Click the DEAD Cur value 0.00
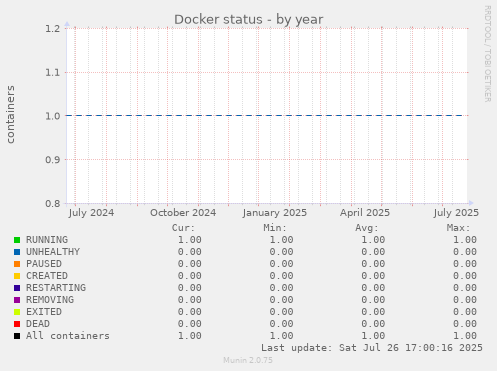The height and width of the screenshot is (371, 497). (189, 324)
